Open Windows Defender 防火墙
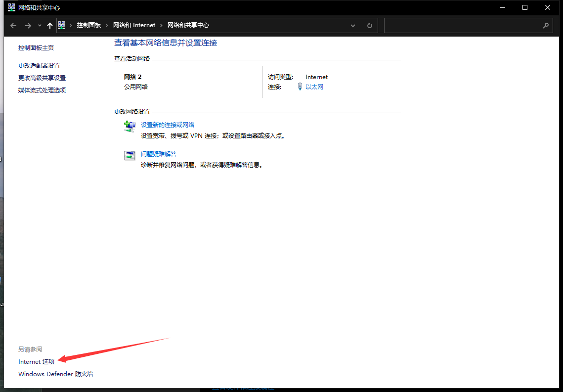 [x=55, y=374]
